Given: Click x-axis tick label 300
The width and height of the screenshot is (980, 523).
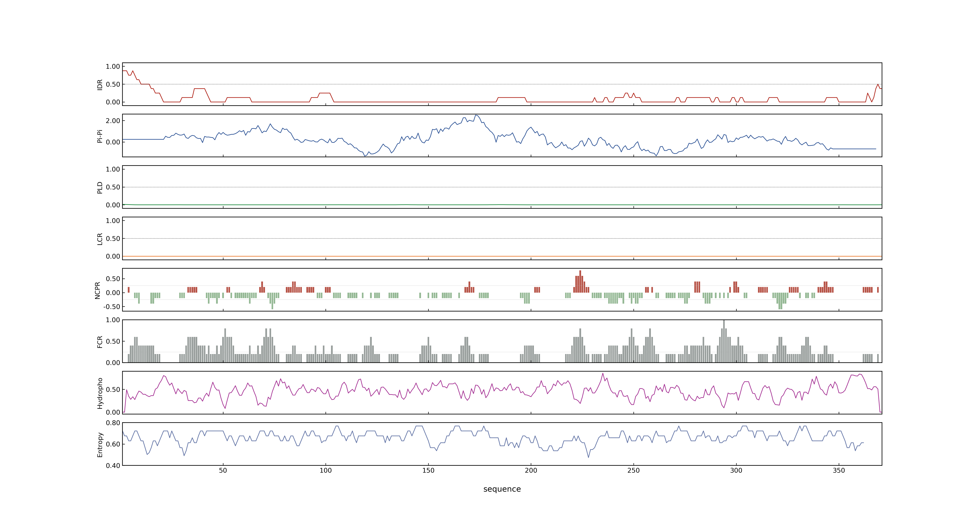Looking at the screenshot, I should point(736,470).
